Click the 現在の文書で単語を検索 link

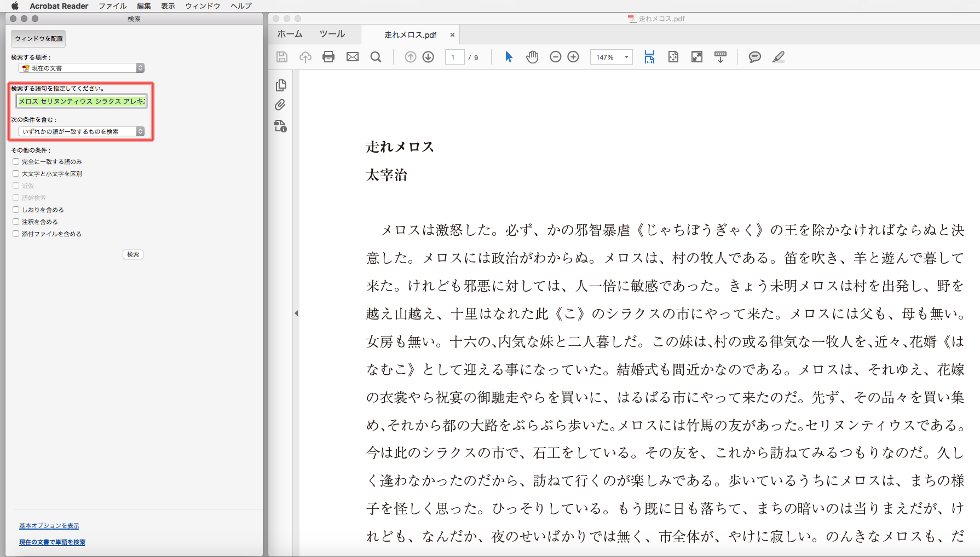point(52,542)
